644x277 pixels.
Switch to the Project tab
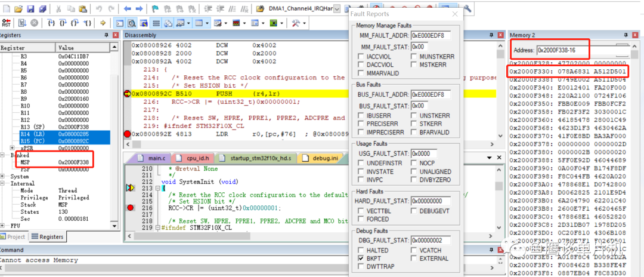click(13, 237)
